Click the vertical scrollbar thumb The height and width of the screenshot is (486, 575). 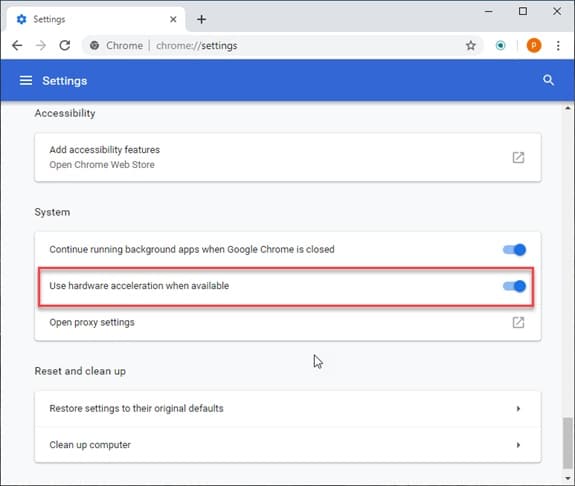[x=568, y=443]
